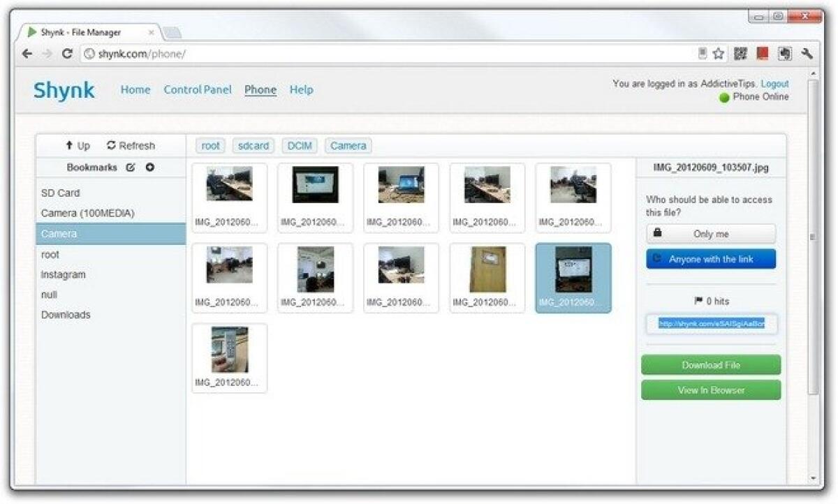Open the browser wrench settings icon

pyautogui.click(x=808, y=52)
